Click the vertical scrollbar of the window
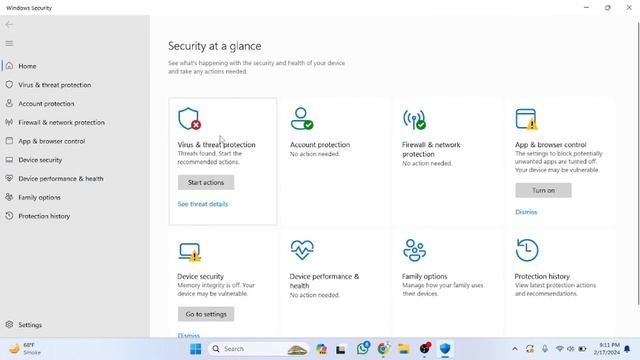 [x=638, y=163]
